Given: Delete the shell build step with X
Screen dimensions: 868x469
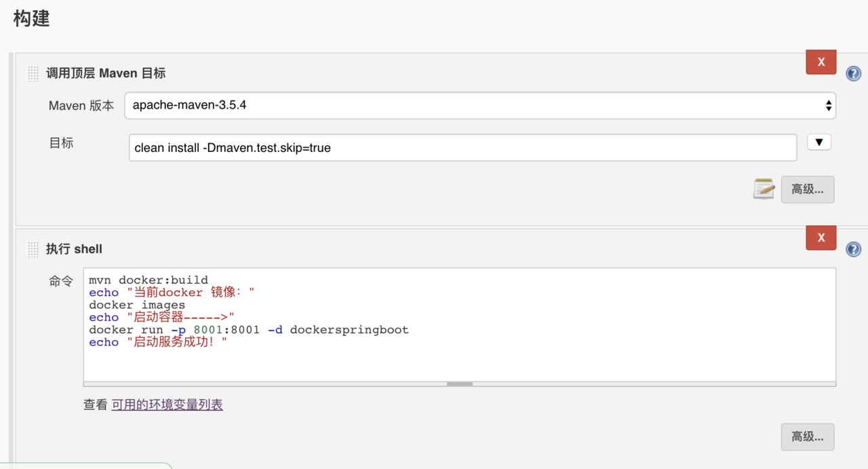Looking at the screenshot, I should 821,238.
